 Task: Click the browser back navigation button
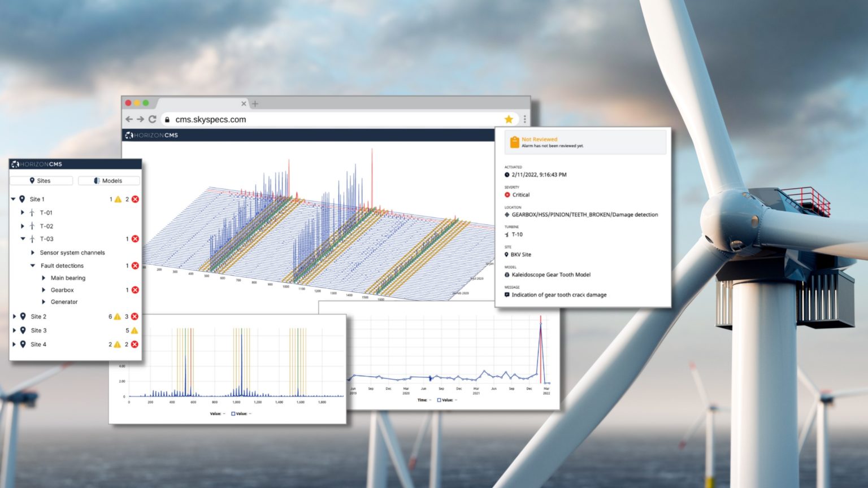click(x=129, y=119)
